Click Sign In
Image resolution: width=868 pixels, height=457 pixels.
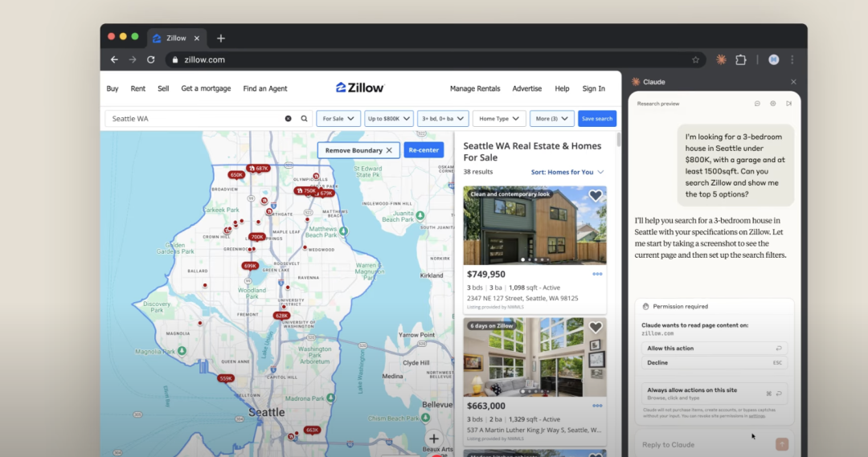pyautogui.click(x=593, y=88)
